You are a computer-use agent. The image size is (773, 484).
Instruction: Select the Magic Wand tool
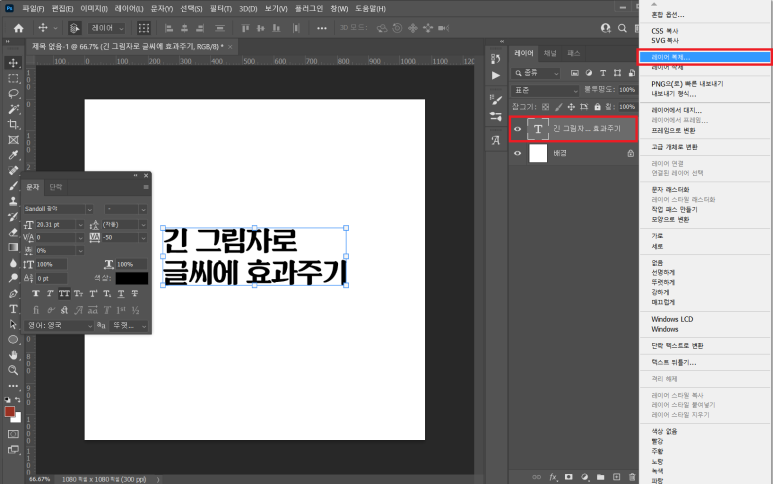point(13,109)
